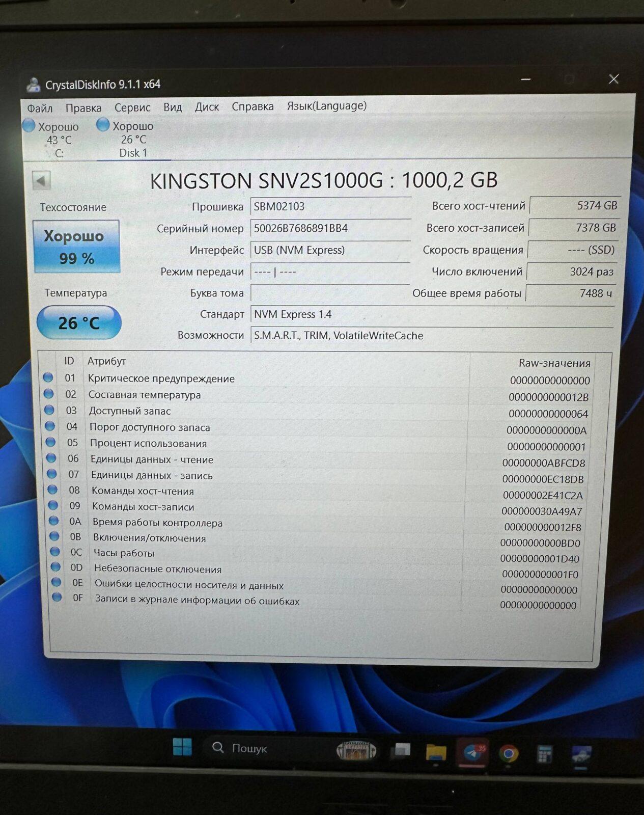Open the Правка menu
The image size is (644, 815).
click(83, 108)
